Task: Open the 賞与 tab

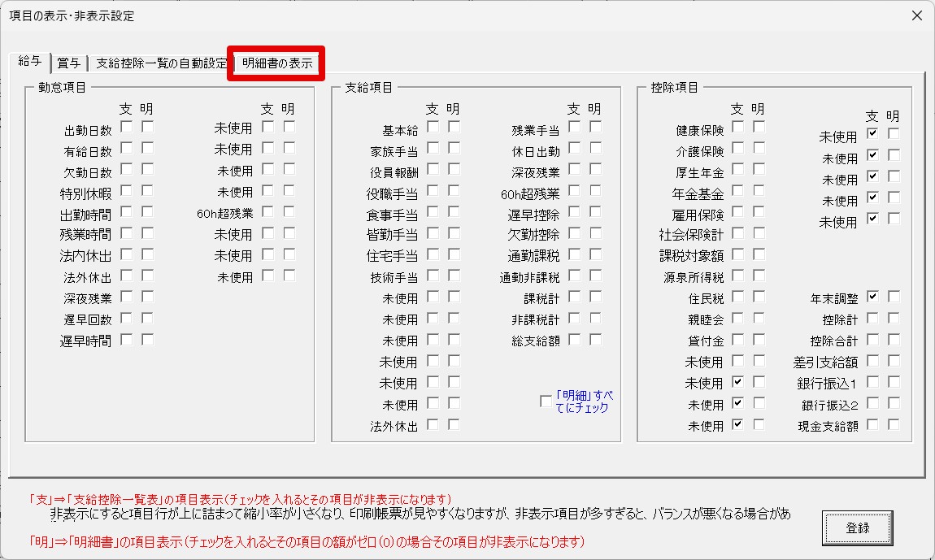Action: (68, 63)
